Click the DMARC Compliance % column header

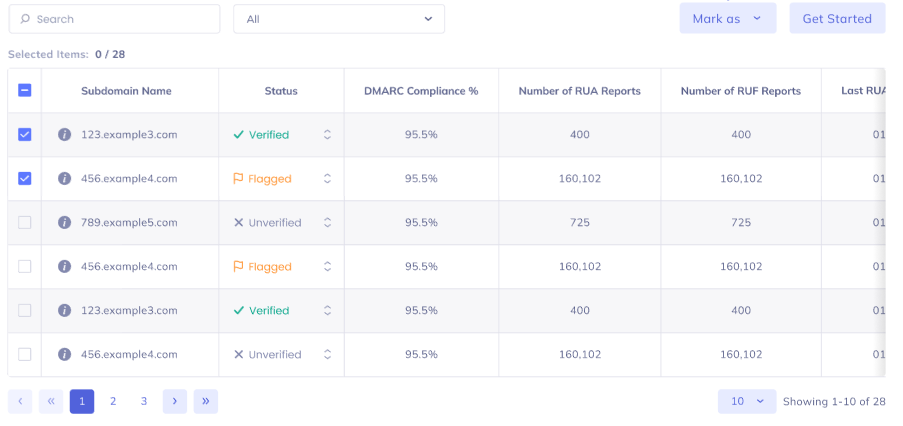click(x=421, y=91)
